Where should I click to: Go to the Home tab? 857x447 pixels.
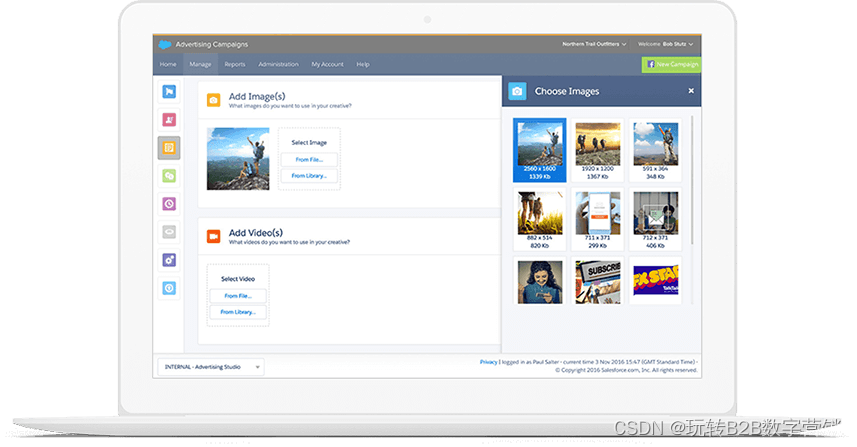pos(168,64)
